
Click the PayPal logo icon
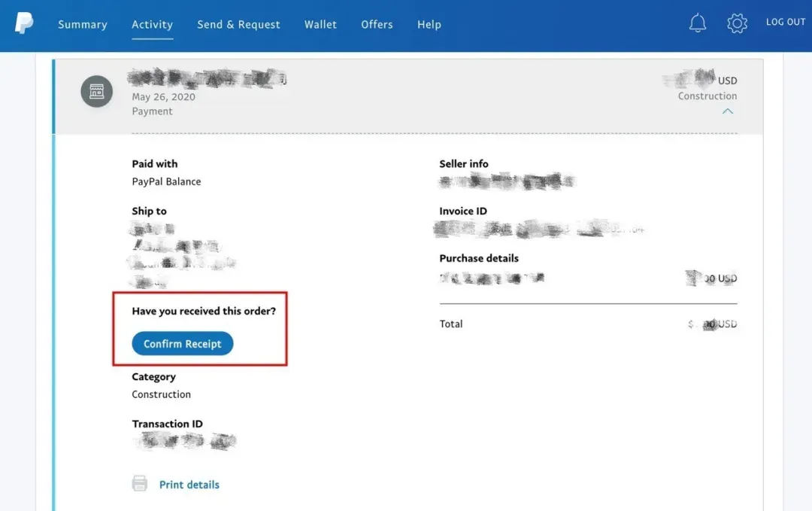[x=24, y=23]
